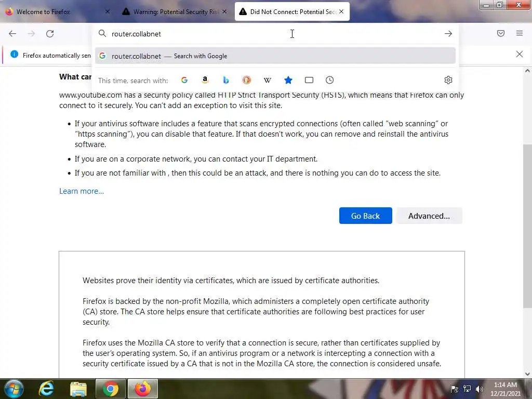Image resolution: width=532 pixels, height=399 pixels.
Task: Open search settings gear icon
Action: 448,80
